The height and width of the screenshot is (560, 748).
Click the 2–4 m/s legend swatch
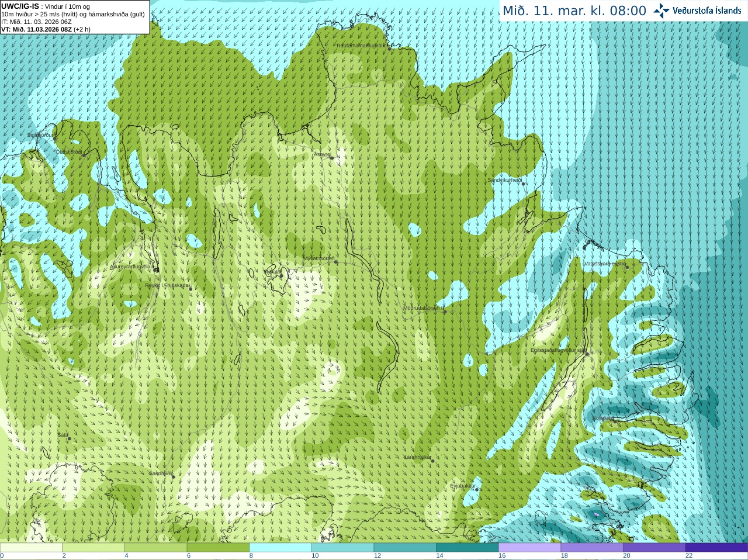(x=93, y=548)
